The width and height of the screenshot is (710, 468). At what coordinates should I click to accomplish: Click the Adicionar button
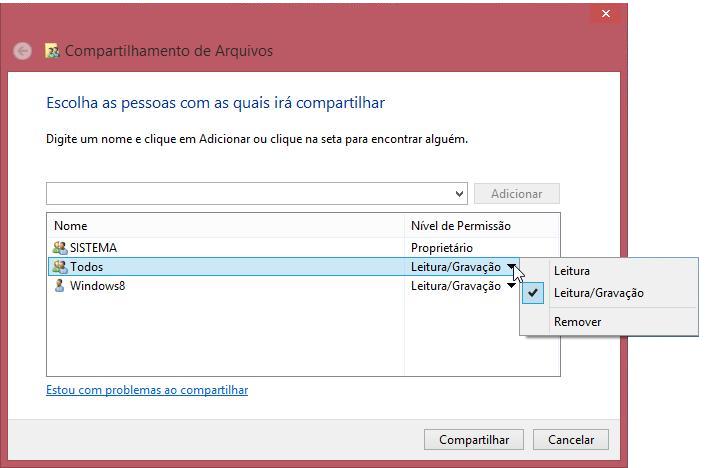(x=516, y=194)
